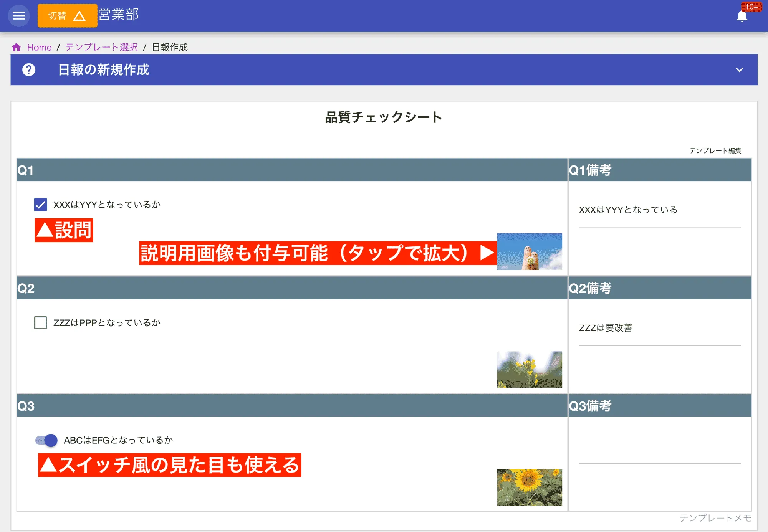Navigate back via the テンプレート選択 breadcrumb

101,47
